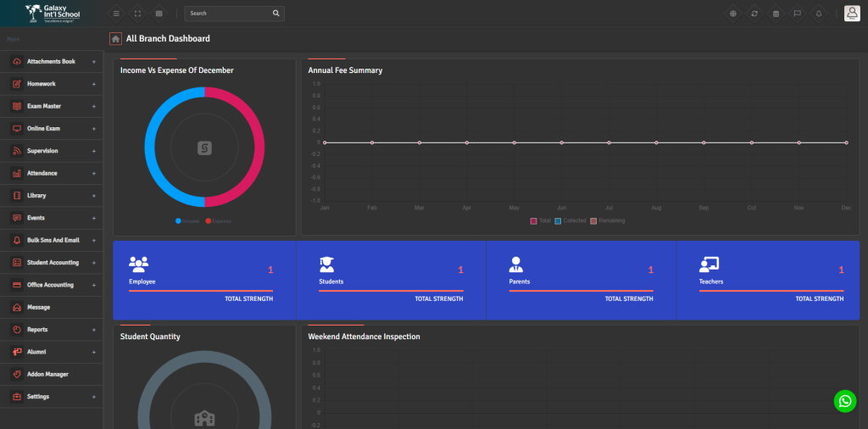Open the notifications bell icon
Screen dimensions: 868x429
[818, 14]
